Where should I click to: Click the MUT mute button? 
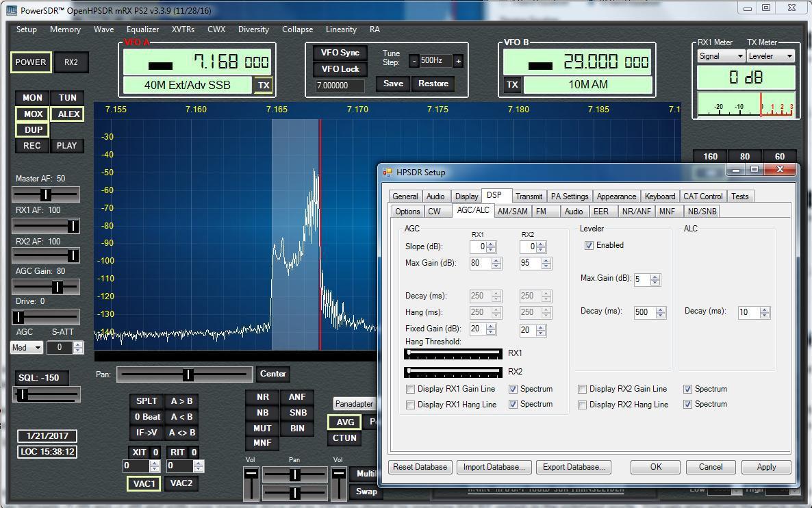click(x=262, y=429)
